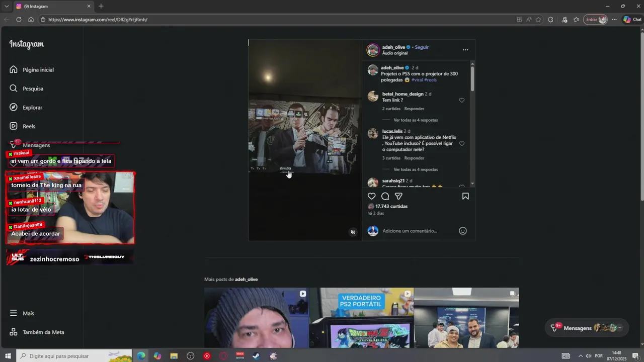
Task: Open the Windows Start menu
Action: pos(8,356)
